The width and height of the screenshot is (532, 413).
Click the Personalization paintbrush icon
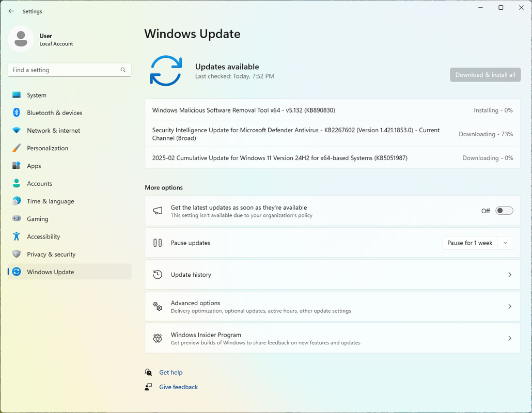point(17,148)
